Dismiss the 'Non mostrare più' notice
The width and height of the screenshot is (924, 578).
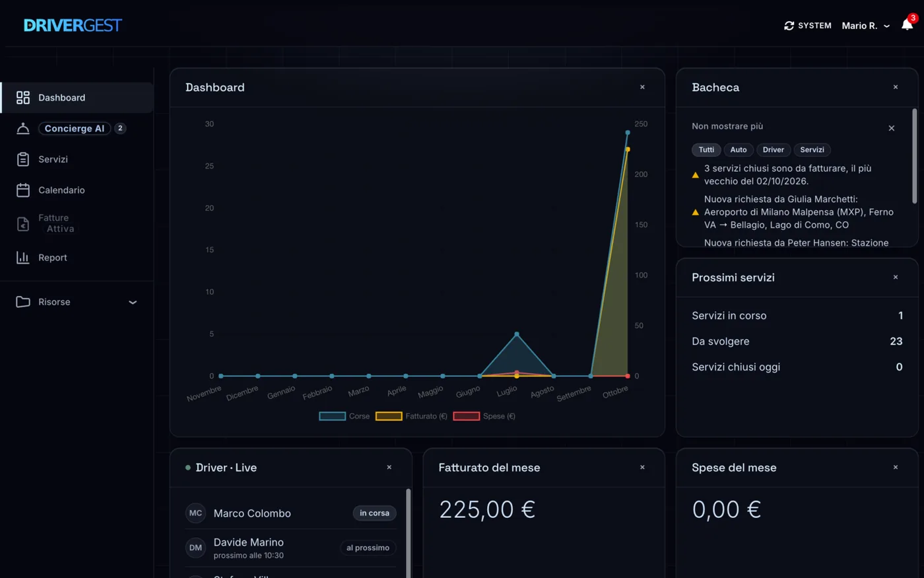pos(892,128)
